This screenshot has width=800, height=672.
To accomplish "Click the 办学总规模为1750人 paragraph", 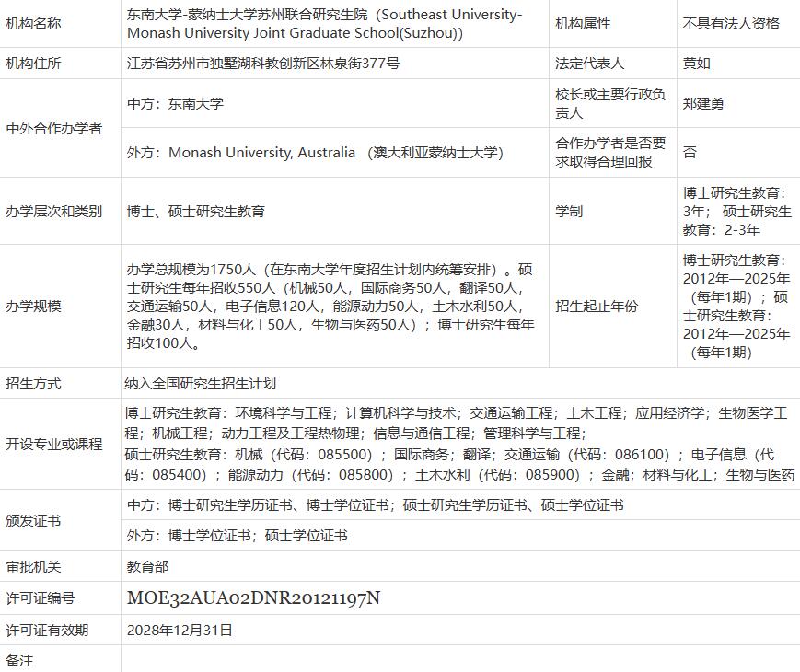I will point(330,307).
